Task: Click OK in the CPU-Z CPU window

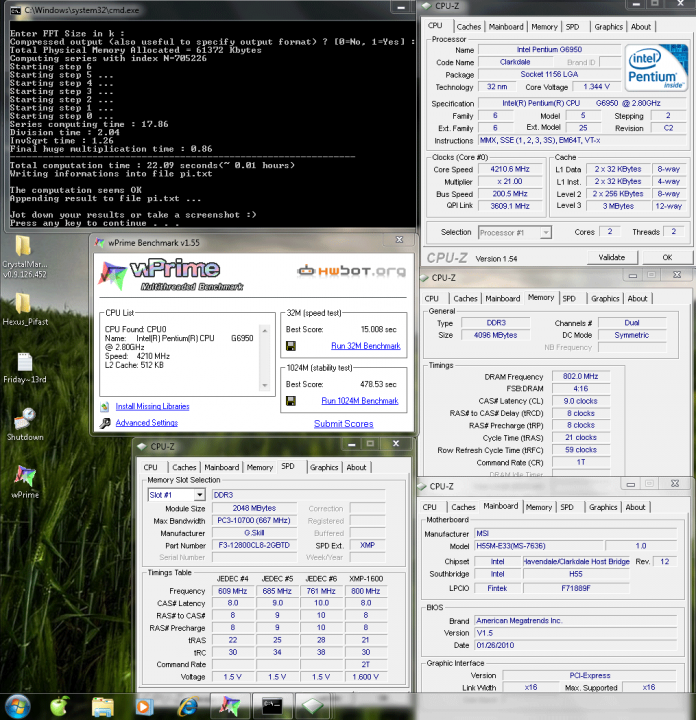Action: pyautogui.click(x=667, y=257)
